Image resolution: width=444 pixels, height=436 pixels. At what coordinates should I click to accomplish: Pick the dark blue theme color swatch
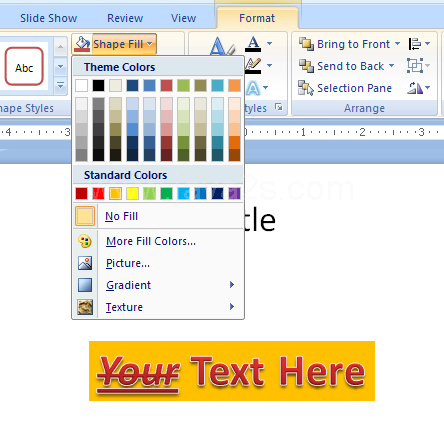pos(132,85)
